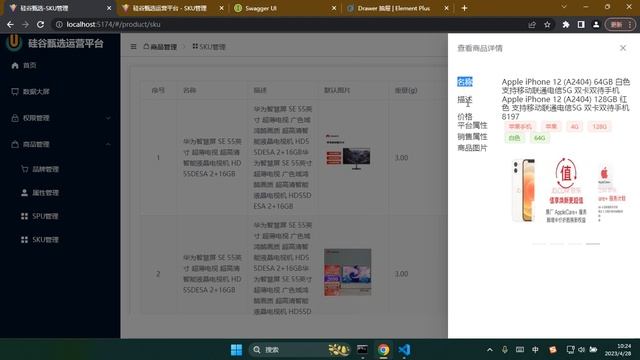Screen dimensions: 640x360
Task: Click the 平台属性 label in drawer
Action: pos(472,125)
